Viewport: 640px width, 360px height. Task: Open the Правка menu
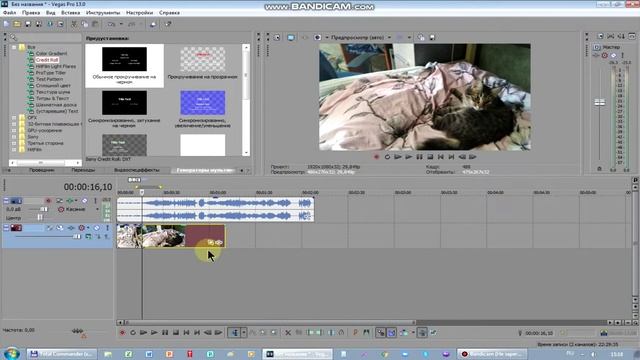pyautogui.click(x=31, y=13)
